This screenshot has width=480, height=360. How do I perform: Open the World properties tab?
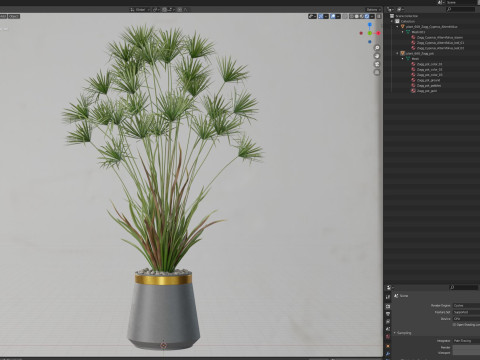pyautogui.click(x=388, y=336)
